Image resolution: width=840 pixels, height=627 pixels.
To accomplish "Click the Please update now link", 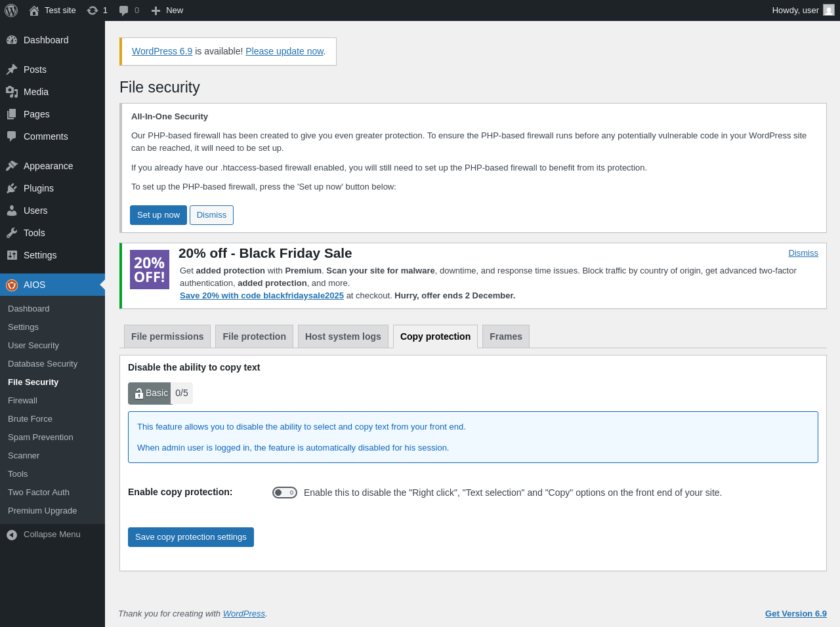I will click(x=285, y=51).
